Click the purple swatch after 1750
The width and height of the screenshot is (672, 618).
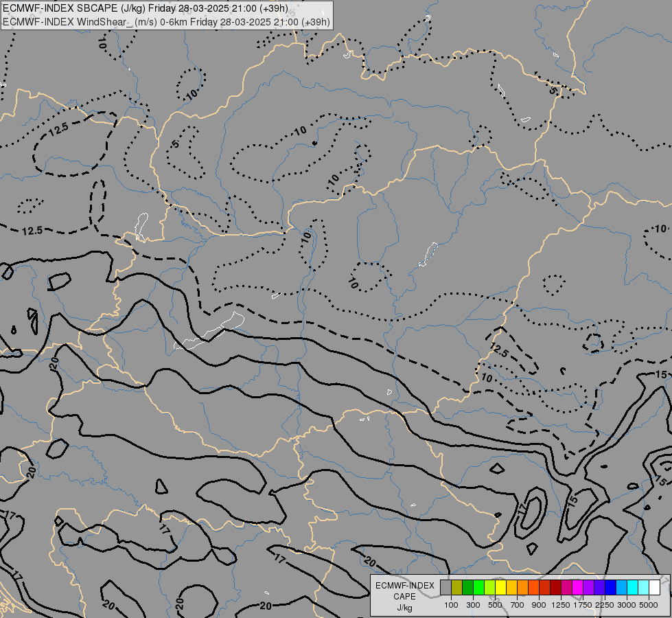tap(589, 587)
